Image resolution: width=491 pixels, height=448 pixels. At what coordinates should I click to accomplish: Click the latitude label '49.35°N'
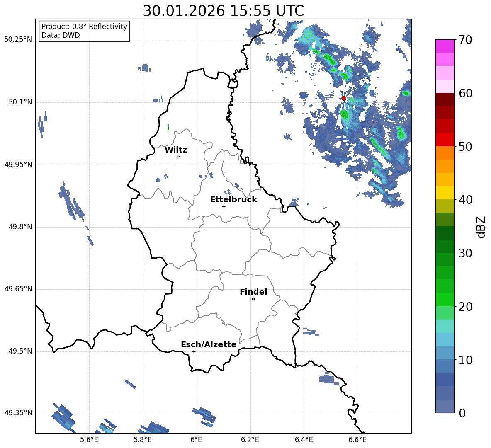(18, 413)
